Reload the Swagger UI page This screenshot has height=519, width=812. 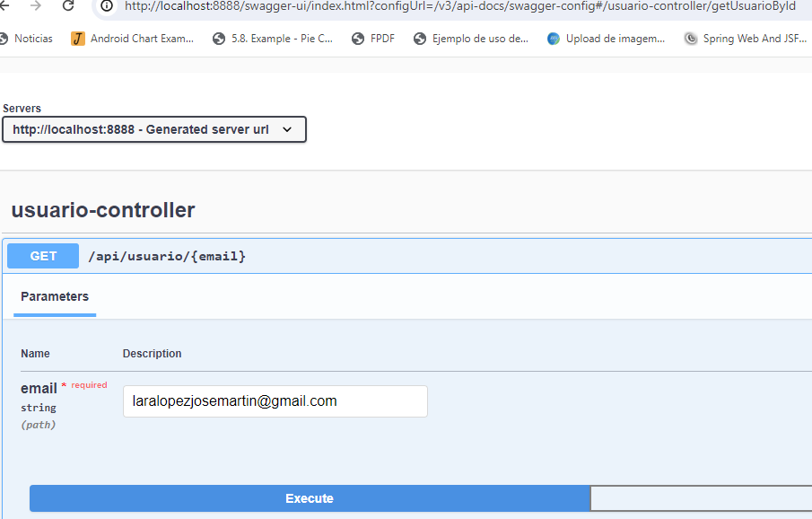pos(68,6)
